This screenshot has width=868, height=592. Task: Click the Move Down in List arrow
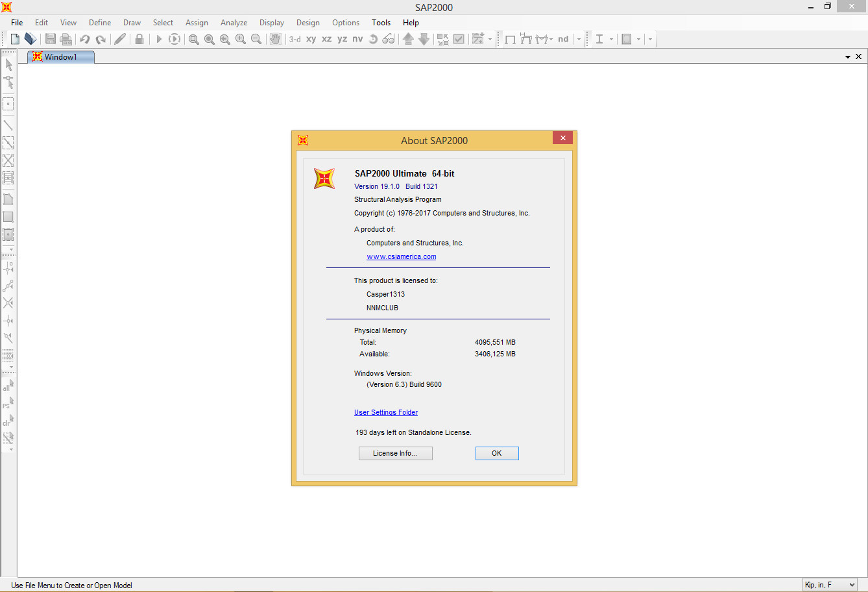(x=424, y=39)
